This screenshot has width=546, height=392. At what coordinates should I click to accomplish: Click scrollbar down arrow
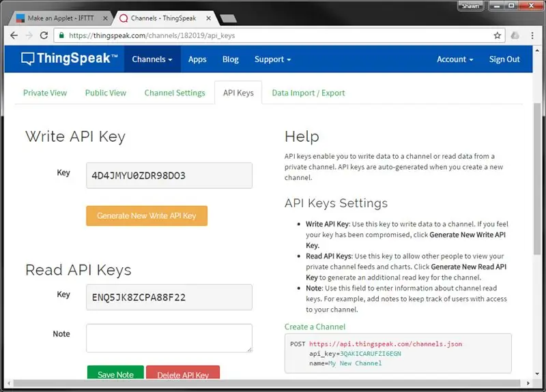pyautogui.click(x=537, y=374)
